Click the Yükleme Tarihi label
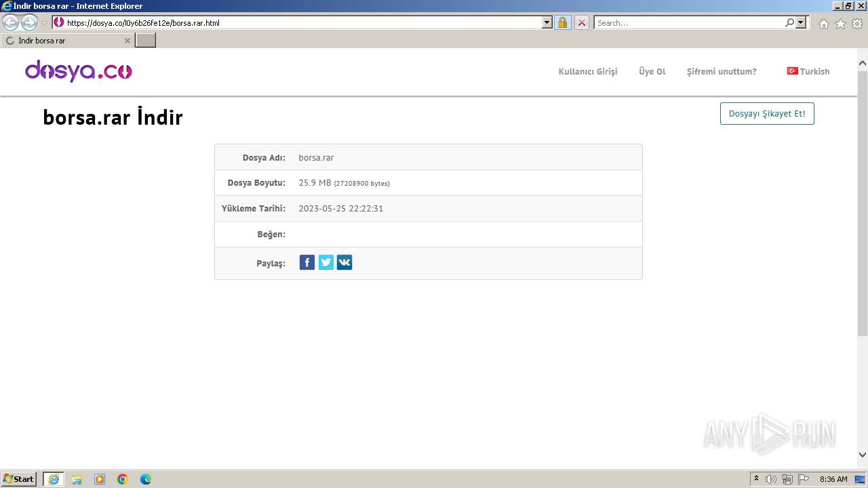The image size is (868, 488). click(x=254, y=209)
